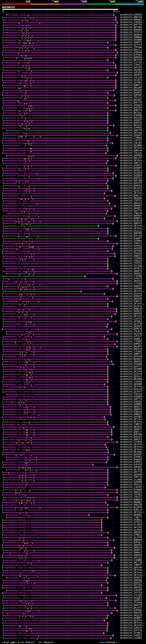Select label UniRef100_C0P6C7
The width and height of the screenshot is (146, 644).
pos(131,65)
